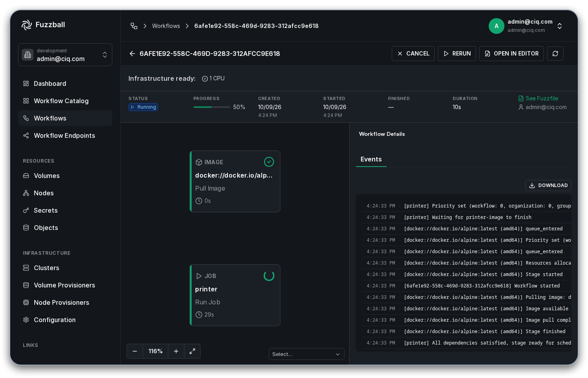
Task: Click the Secrets key icon in sidebar
Action: 26,210
